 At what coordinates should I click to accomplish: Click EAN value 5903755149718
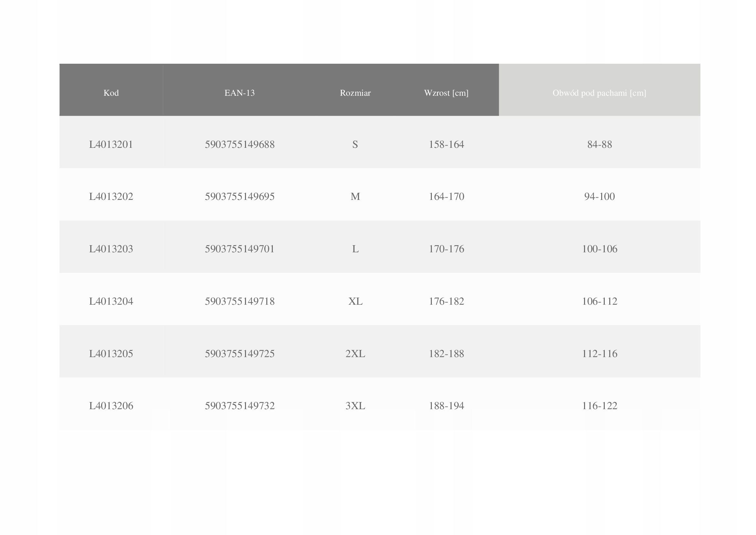coord(240,301)
